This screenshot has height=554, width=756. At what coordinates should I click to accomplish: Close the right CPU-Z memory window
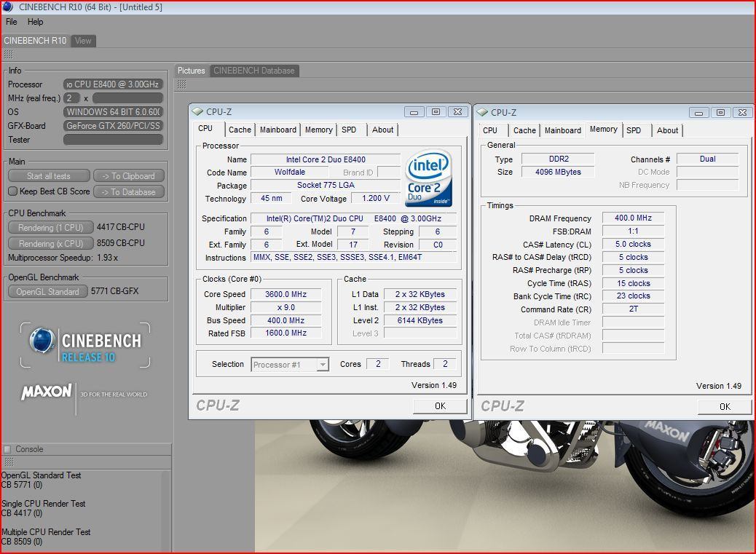[x=742, y=113]
